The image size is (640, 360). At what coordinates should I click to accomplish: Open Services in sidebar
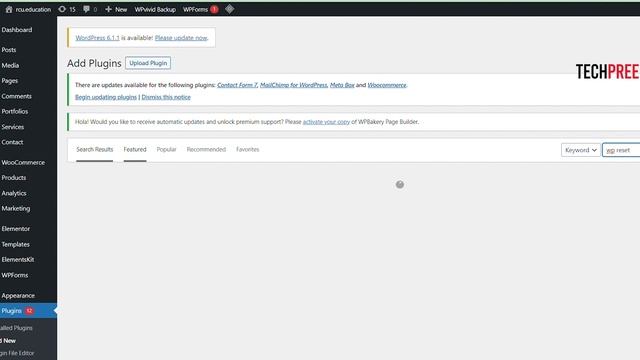point(13,127)
